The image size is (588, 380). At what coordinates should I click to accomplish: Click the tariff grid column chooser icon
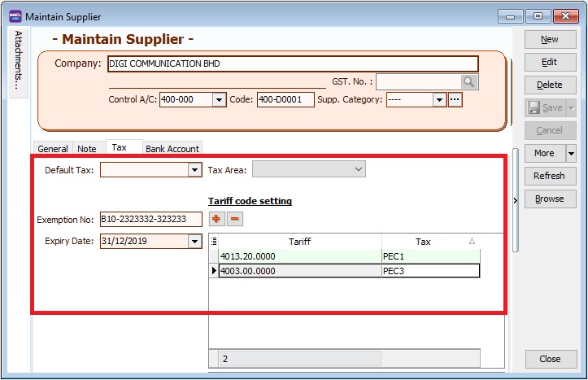tap(214, 242)
